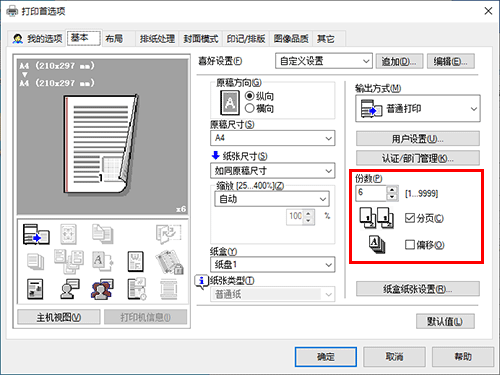Open the 喜好设置 自定义设置 dropdown
500x375 pixels.
(324, 61)
